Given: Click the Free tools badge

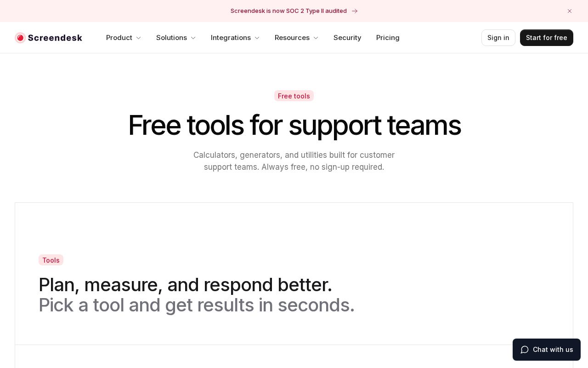Looking at the screenshot, I should point(294,96).
